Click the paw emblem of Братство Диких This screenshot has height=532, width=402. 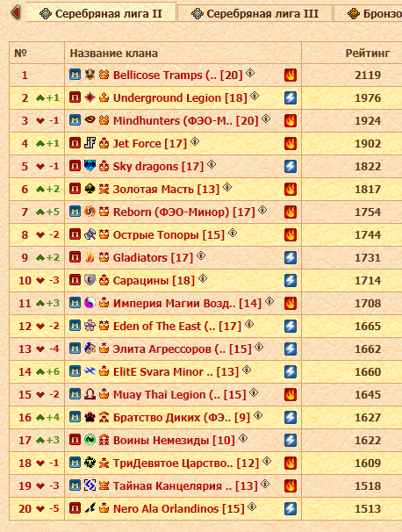point(90,417)
